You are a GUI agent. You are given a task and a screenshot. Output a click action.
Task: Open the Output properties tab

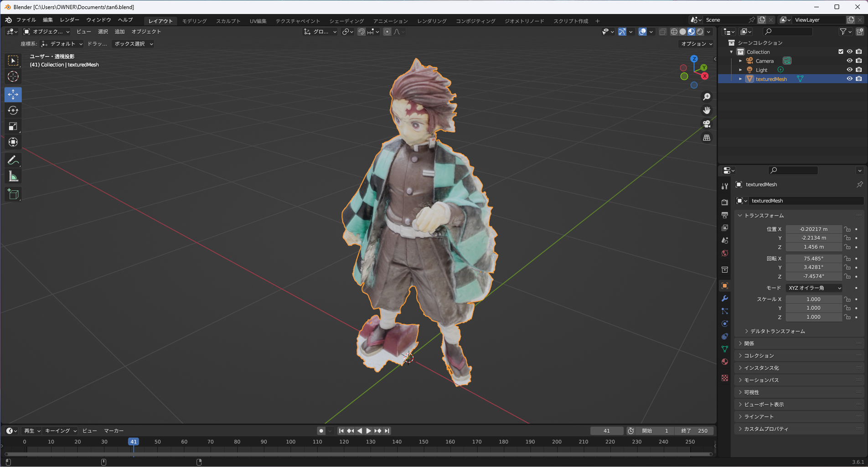(725, 215)
